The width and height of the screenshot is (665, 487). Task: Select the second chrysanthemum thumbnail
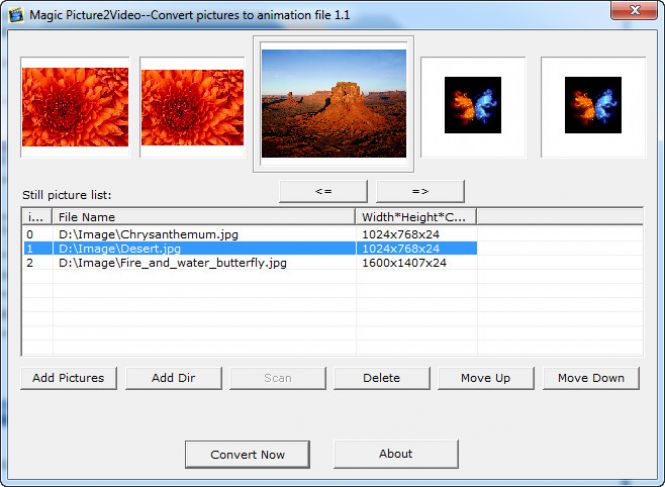(192, 107)
